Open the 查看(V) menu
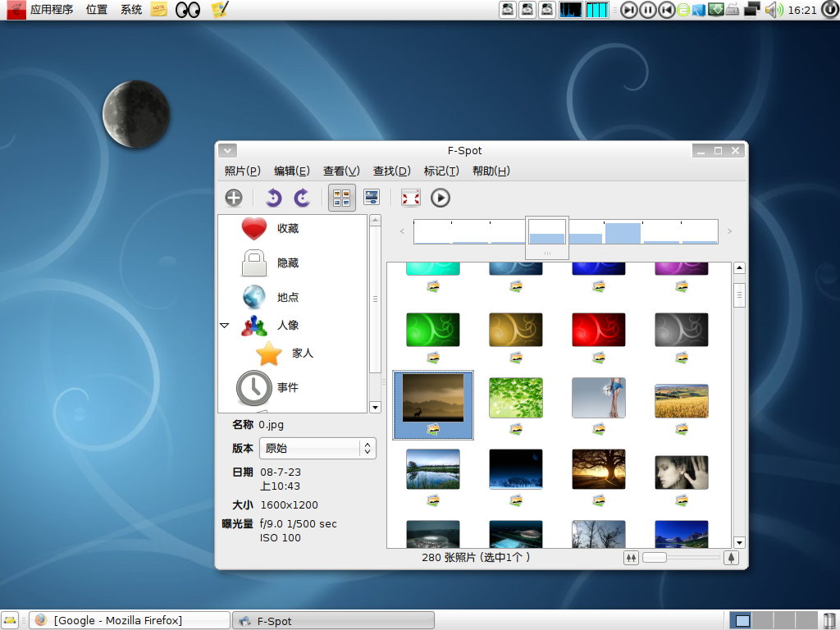The image size is (840, 630). point(341,171)
